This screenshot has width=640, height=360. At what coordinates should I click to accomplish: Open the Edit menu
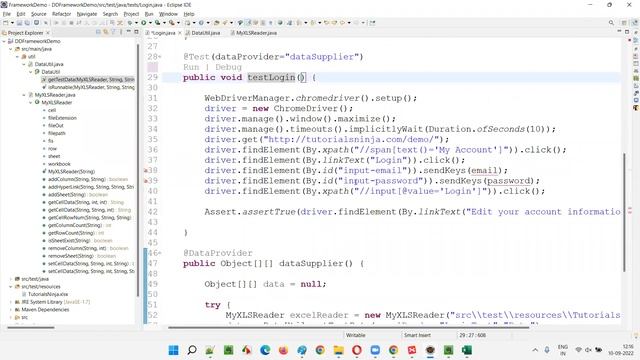(21, 14)
